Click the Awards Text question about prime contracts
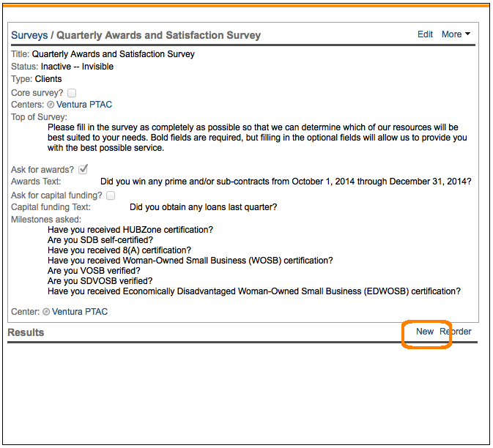Viewport: 493px width, 448px height. coord(286,182)
